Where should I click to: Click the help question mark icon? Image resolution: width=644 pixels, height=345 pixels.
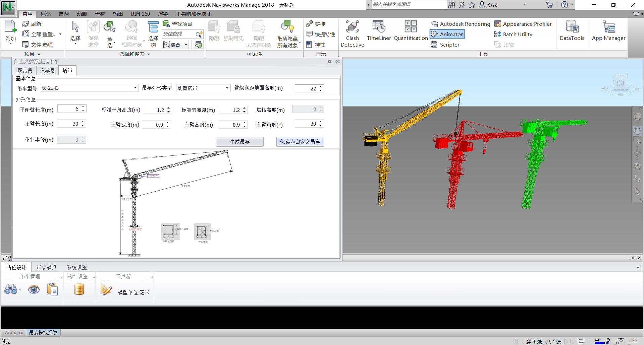point(565,5)
